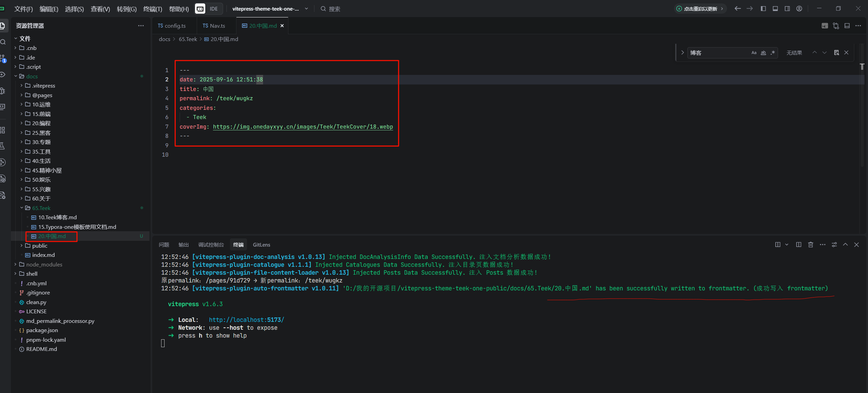
Task: Open terminal launch profile dropdown arrow
Action: [x=787, y=245]
